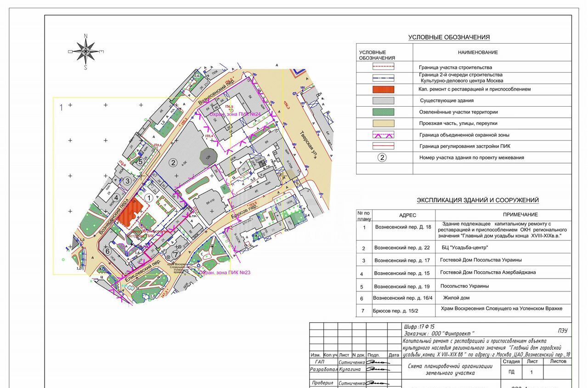Click legend text Существующие здания
Image resolution: width=588 pixels, height=388 pixels.
pyautogui.click(x=447, y=100)
